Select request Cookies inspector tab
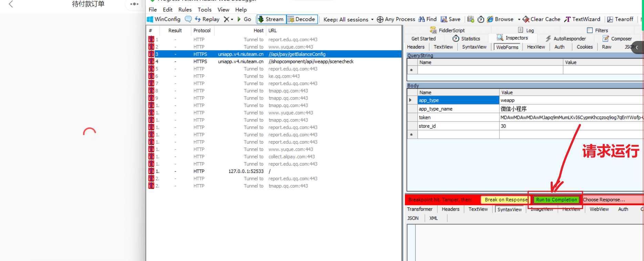644x261 pixels. point(585,47)
